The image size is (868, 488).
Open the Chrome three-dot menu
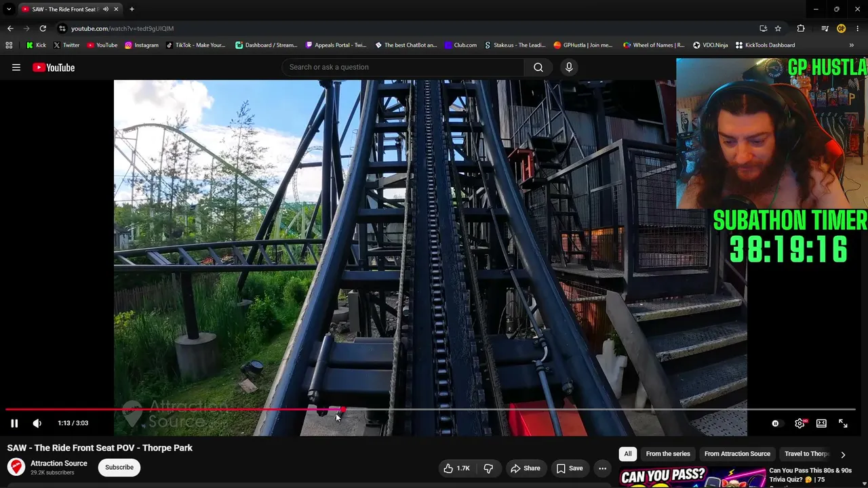(x=858, y=28)
